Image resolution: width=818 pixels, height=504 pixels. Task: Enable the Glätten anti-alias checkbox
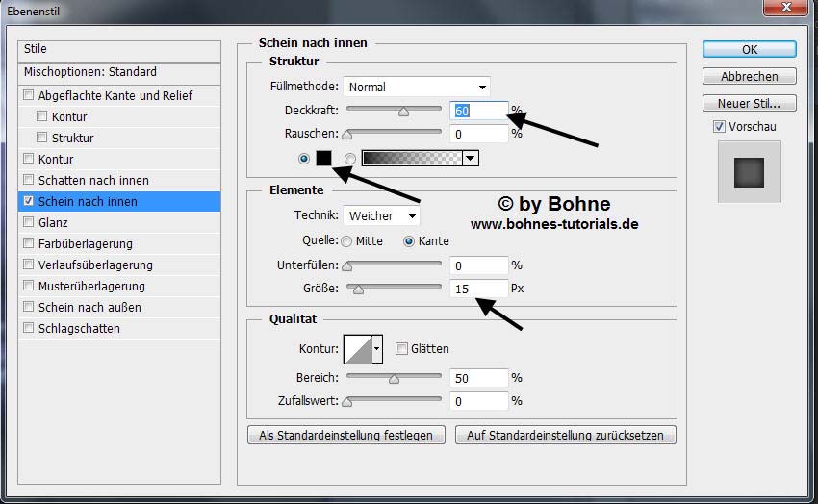click(402, 349)
